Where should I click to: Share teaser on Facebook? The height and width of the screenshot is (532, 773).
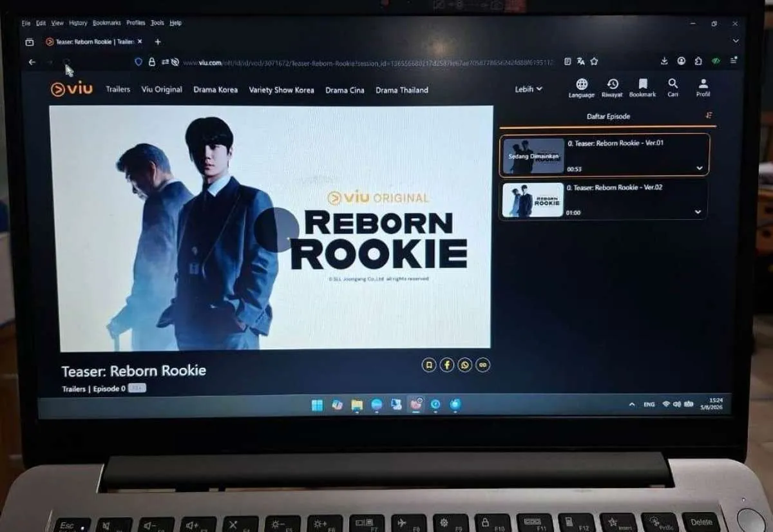[x=447, y=365]
